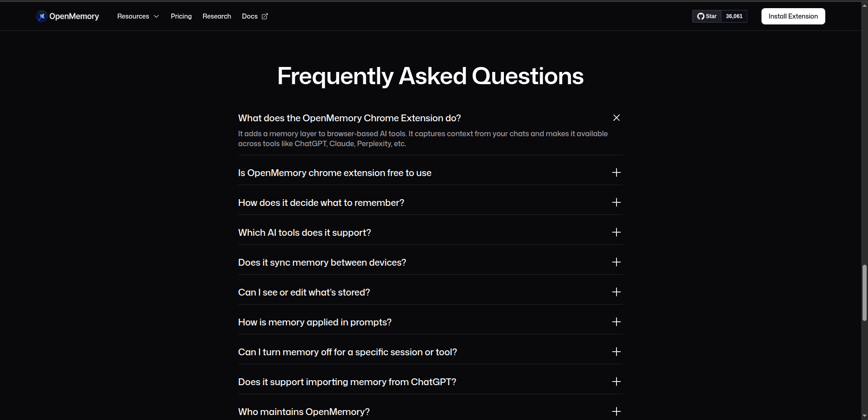Click the GitHub Star button

(707, 16)
